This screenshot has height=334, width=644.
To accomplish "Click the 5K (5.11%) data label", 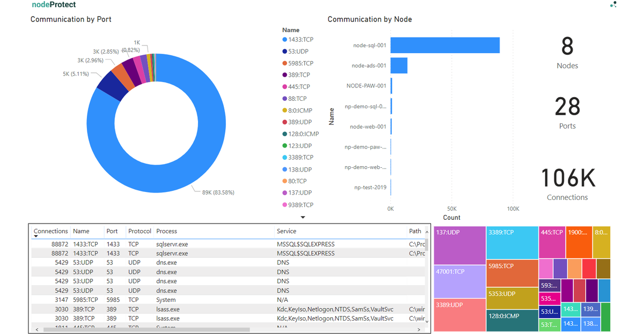I will click(76, 74).
